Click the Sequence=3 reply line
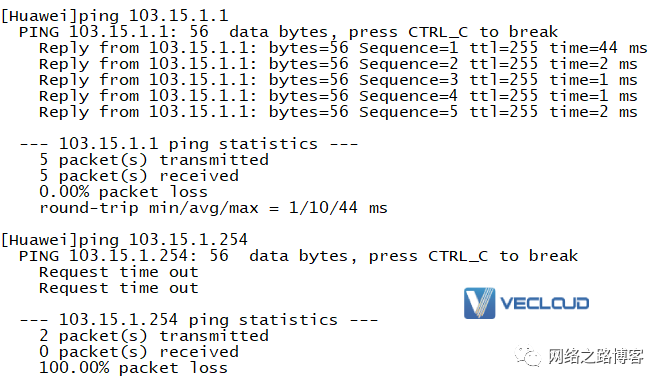This screenshot has width=665, height=386. 338,80
